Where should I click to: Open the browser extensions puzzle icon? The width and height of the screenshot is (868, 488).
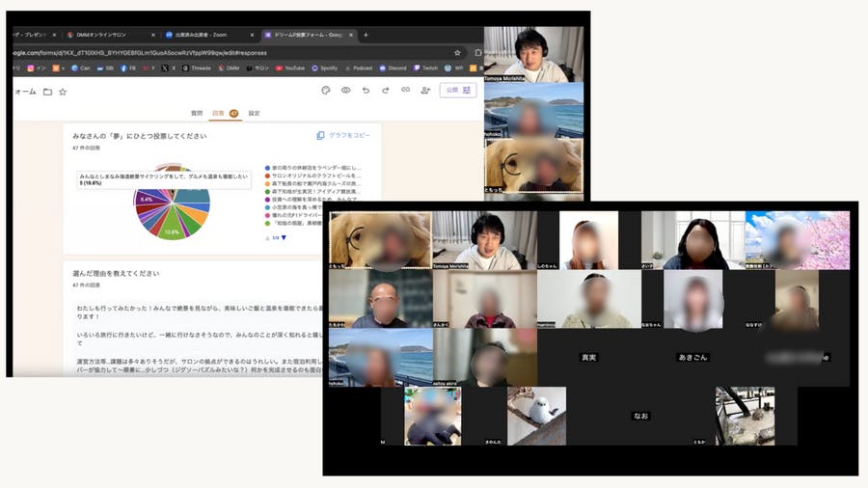(477, 53)
